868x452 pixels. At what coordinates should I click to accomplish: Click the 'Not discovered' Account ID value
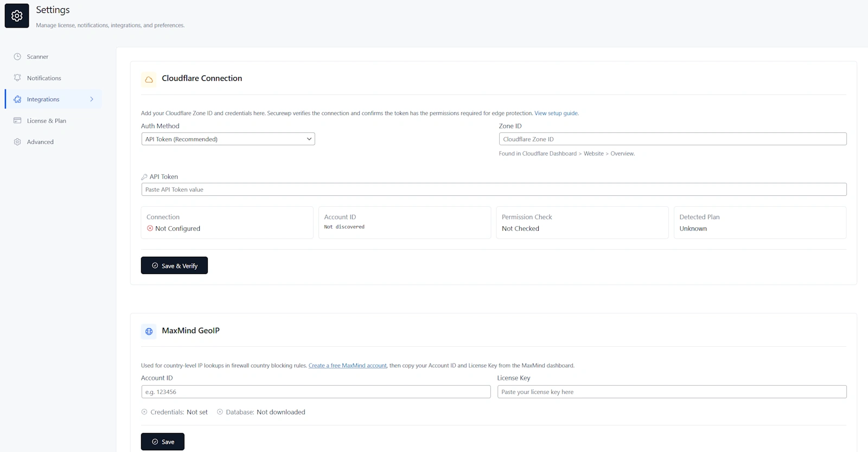(x=344, y=227)
